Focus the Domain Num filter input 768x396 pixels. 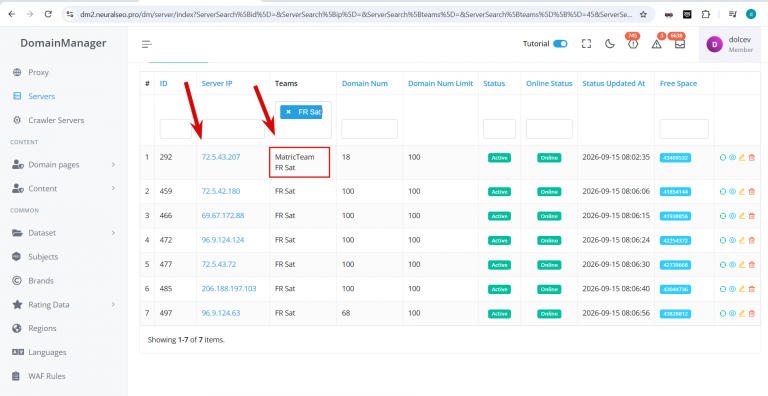[x=369, y=129]
